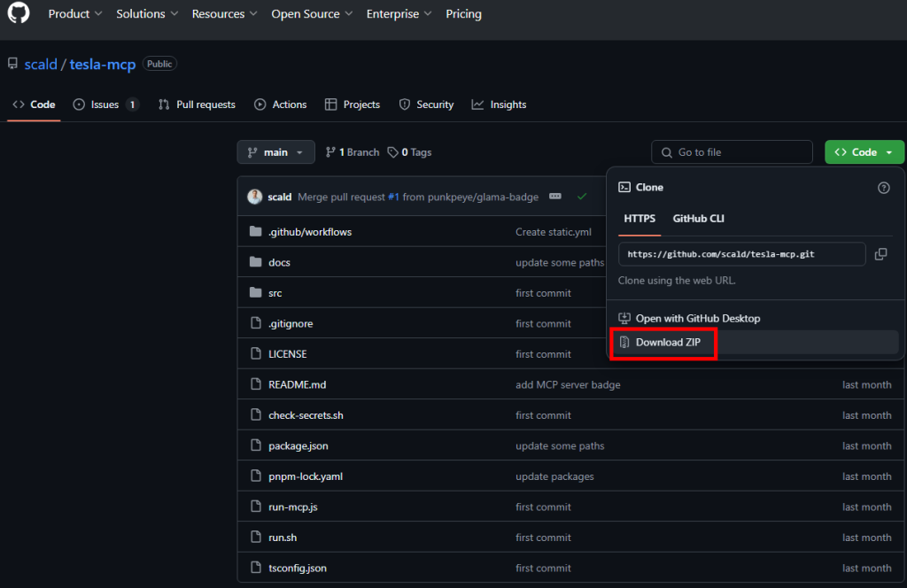Image resolution: width=907 pixels, height=588 pixels.
Task: Click the Go to file search field
Action: pos(732,152)
